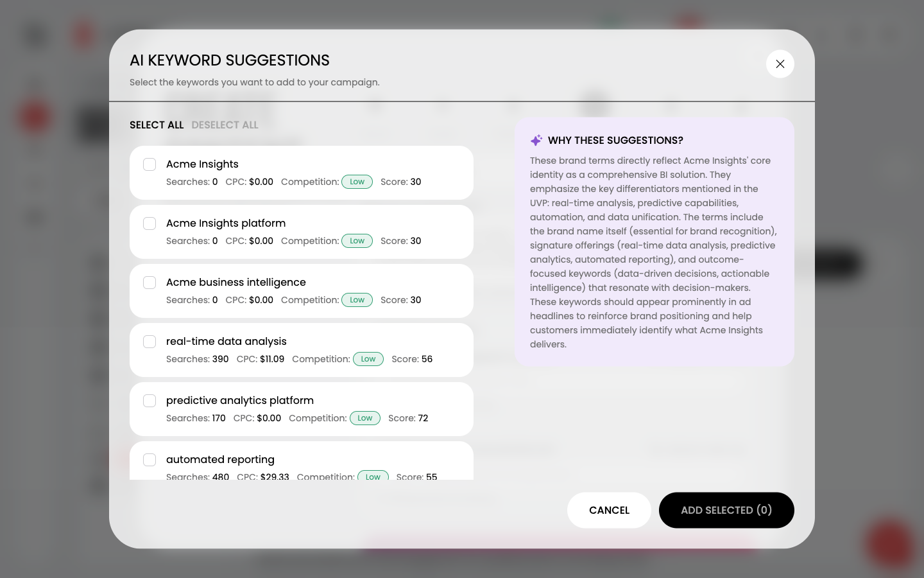Click Low competition badge on Acme Insights platform
Screen dimensions: 924x578
357,241
